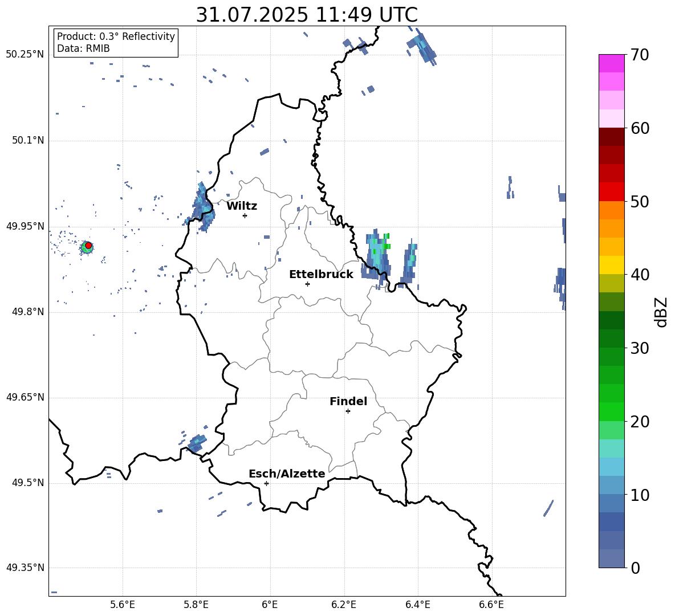Click the Findel city label

(348, 401)
